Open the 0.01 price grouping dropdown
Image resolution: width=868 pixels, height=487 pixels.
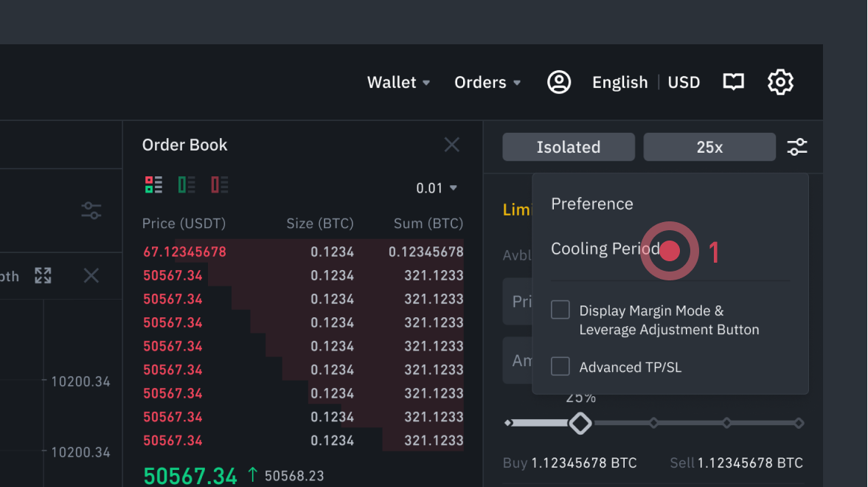[x=437, y=188]
